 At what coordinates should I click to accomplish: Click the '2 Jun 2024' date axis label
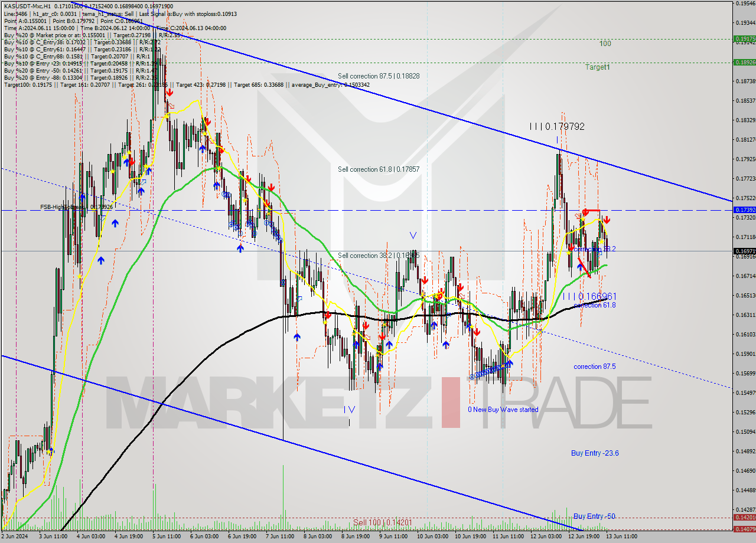click(x=15, y=537)
